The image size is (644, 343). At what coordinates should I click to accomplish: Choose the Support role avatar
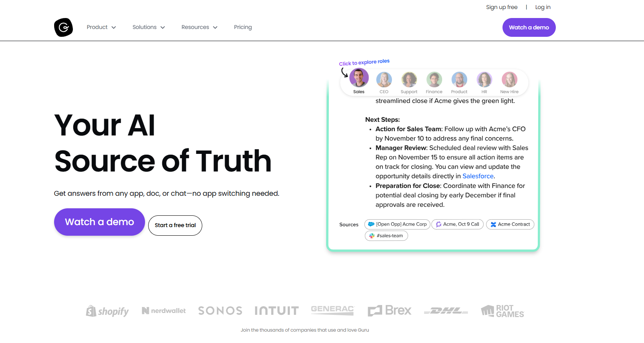coord(409,80)
